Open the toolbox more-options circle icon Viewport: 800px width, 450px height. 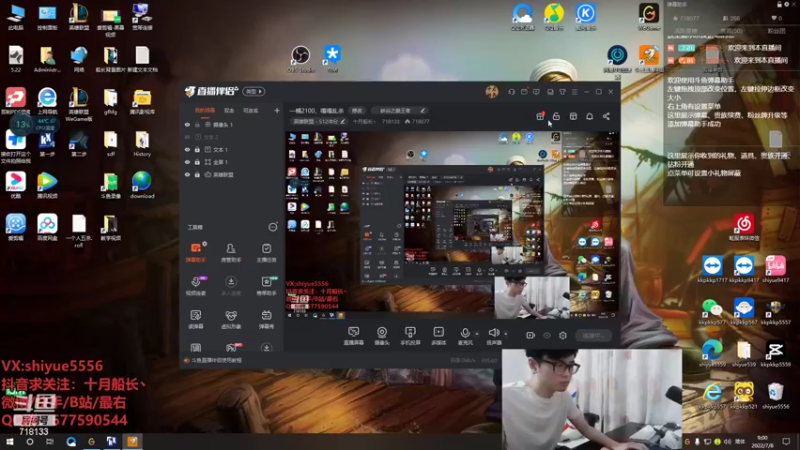273,227
